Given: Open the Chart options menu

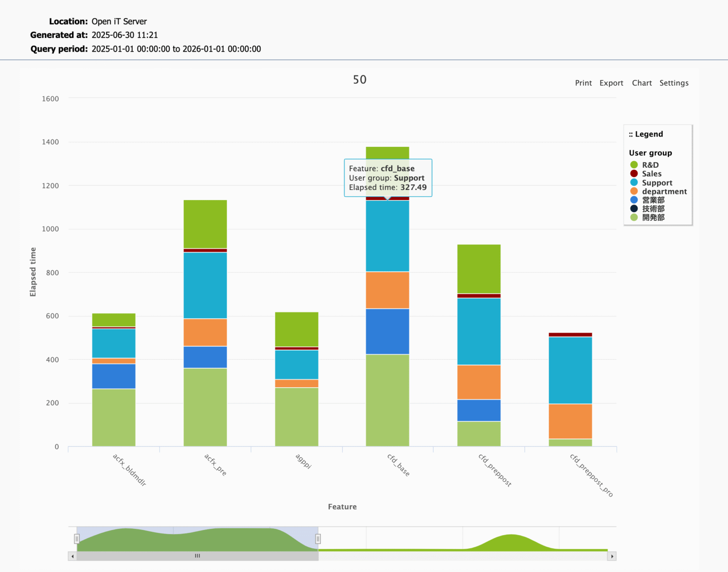Looking at the screenshot, I should (642, 83).
